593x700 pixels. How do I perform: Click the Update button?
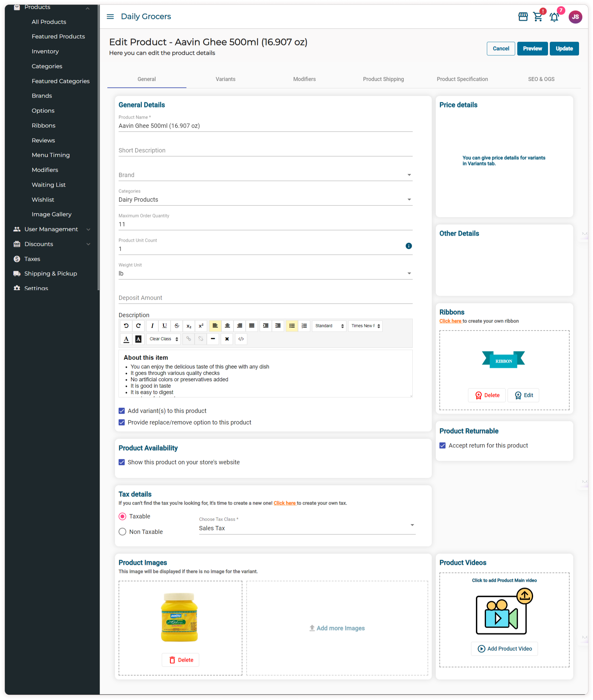pos(564,48)
